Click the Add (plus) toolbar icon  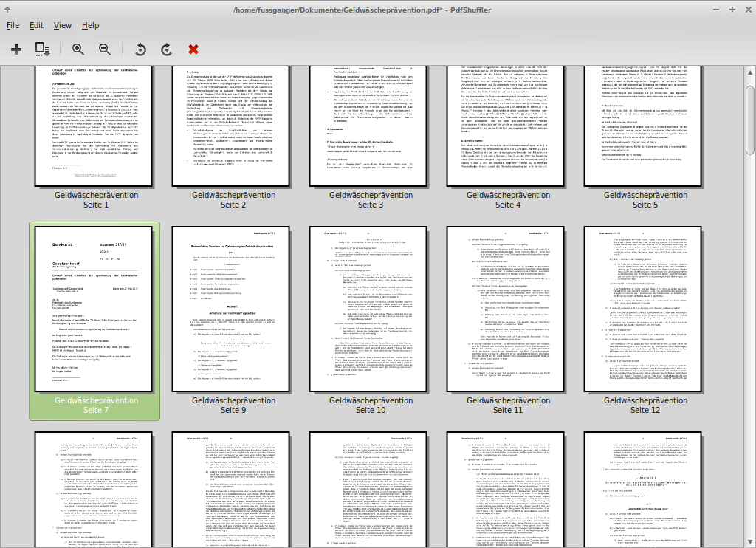(16, 49)
